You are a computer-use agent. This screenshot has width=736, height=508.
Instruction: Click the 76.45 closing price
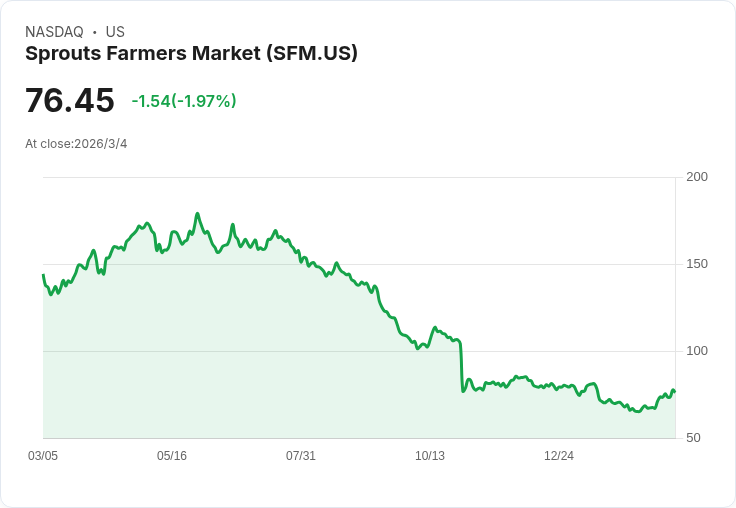pyautogui.click(x=70, y=101)
